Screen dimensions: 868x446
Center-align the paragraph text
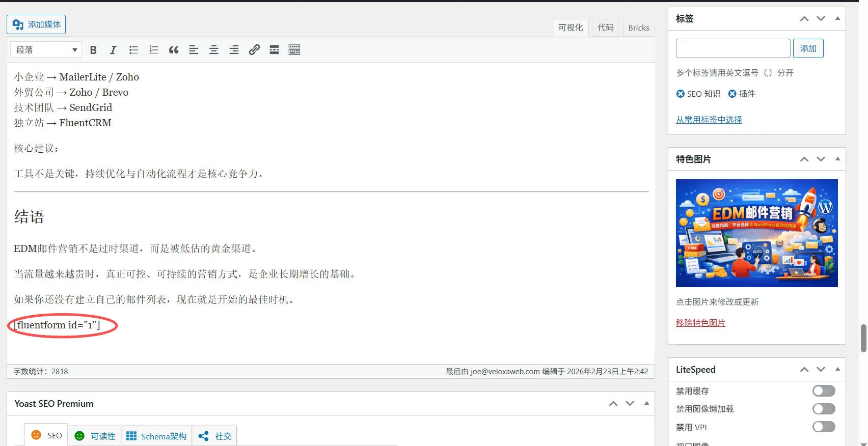[x=214, y=50]
